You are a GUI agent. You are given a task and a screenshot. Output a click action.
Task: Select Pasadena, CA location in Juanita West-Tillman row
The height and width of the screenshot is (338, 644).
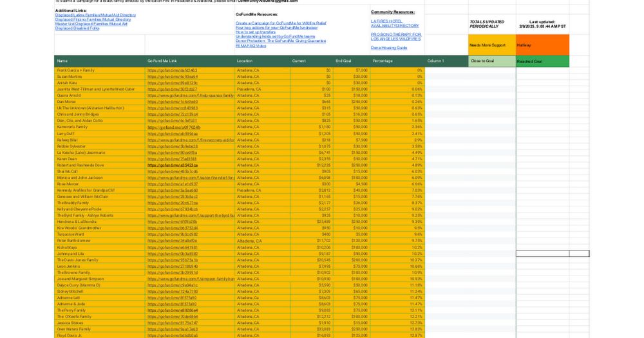(263, 89)
